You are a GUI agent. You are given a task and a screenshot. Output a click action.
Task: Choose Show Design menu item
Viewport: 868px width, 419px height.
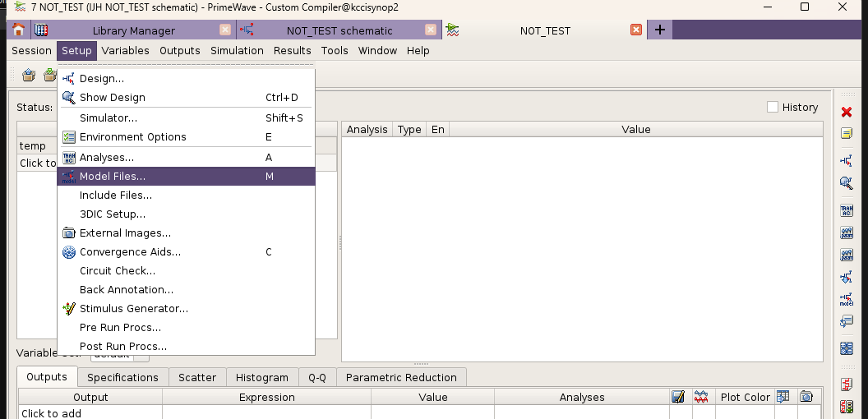186,98
